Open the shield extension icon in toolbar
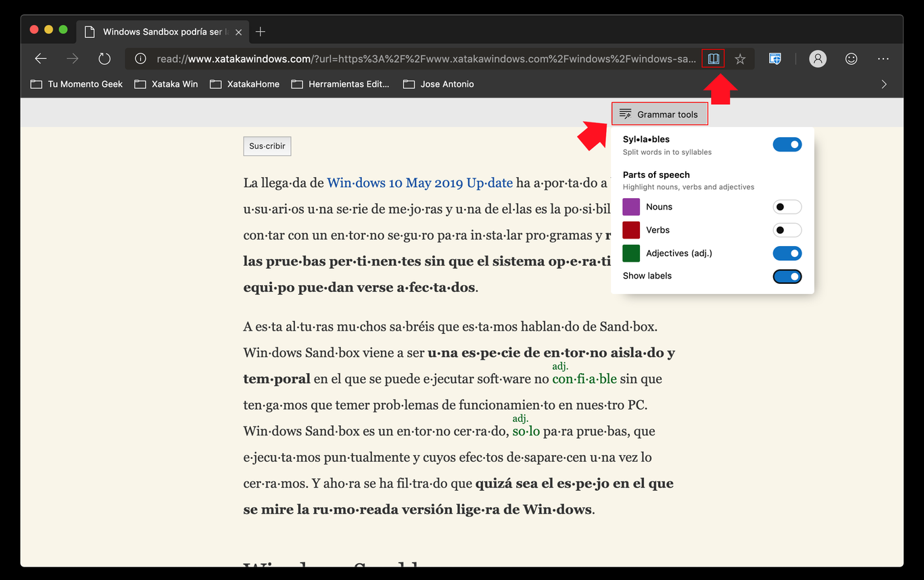This screenshot has height=580, width=924. point(775,59)
